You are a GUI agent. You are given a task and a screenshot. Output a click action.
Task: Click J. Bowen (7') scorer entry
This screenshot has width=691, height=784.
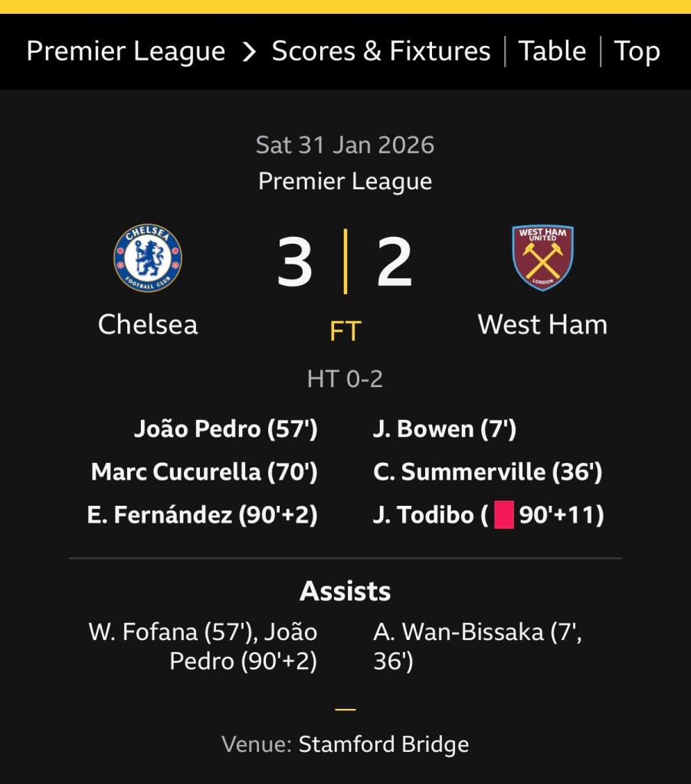point(444,429)
